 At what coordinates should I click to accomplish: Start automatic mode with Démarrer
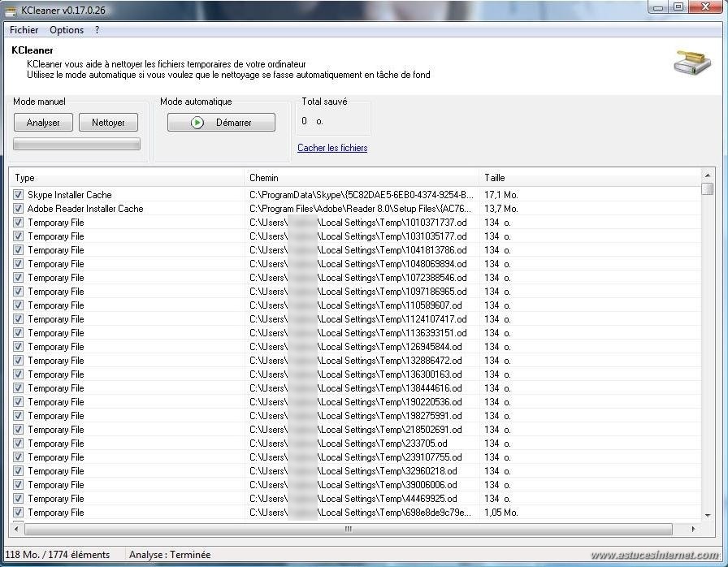221,123
